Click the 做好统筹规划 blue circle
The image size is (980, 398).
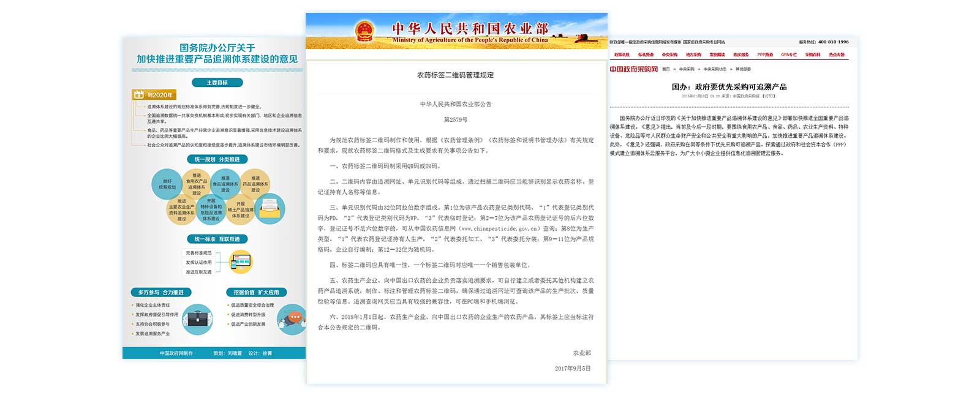pyautogui.click(x=167, y=184)
